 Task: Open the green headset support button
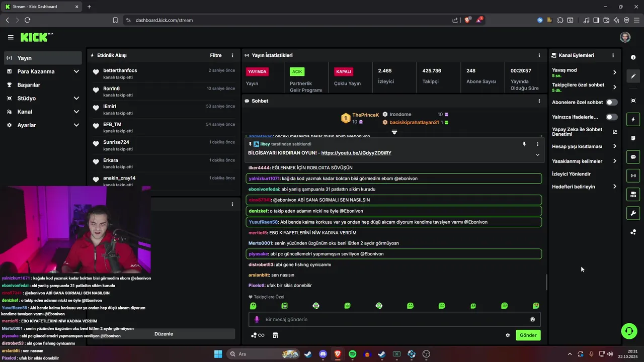coord(629,330)
